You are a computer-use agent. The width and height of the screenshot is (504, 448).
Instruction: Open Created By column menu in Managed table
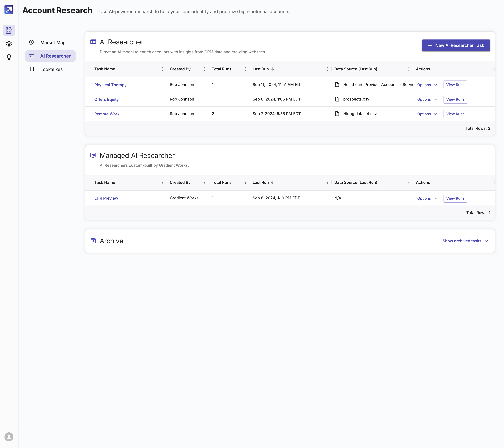point(205,182)
